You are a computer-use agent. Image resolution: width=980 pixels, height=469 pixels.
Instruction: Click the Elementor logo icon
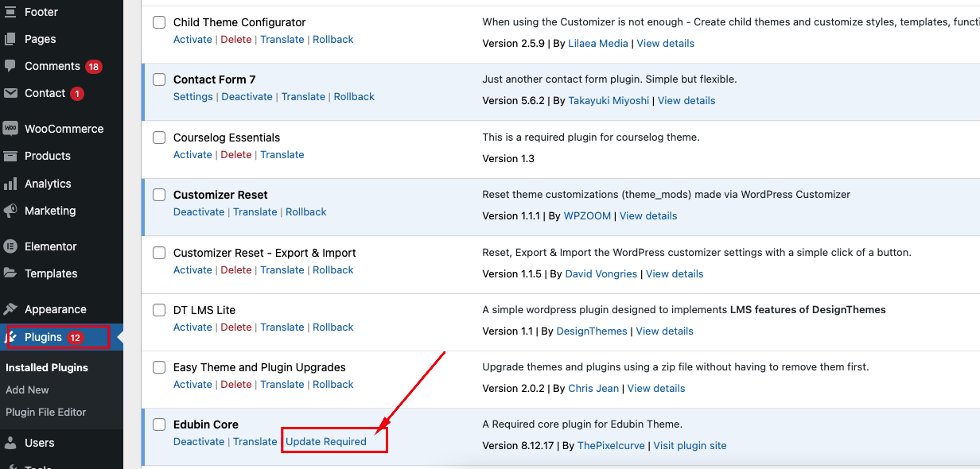(10, 246)
